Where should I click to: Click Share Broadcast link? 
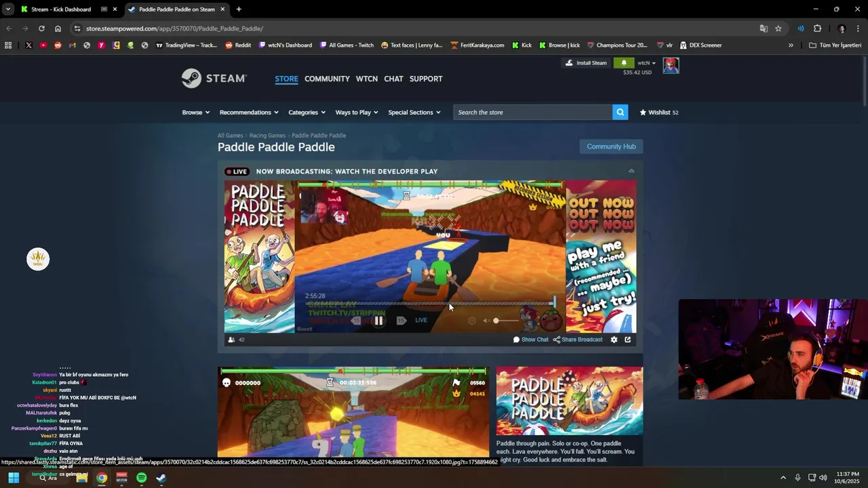(578, 340)
